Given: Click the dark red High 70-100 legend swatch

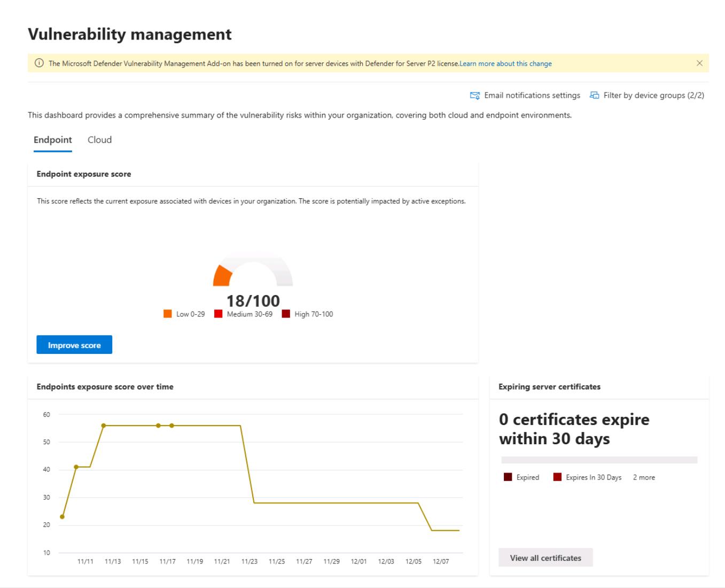Looking at the screenshot, I should 286,314.
